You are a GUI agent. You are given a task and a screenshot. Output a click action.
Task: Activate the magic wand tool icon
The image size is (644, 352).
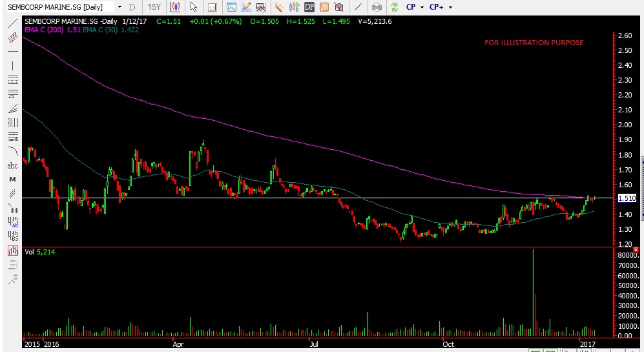[279, 7]
